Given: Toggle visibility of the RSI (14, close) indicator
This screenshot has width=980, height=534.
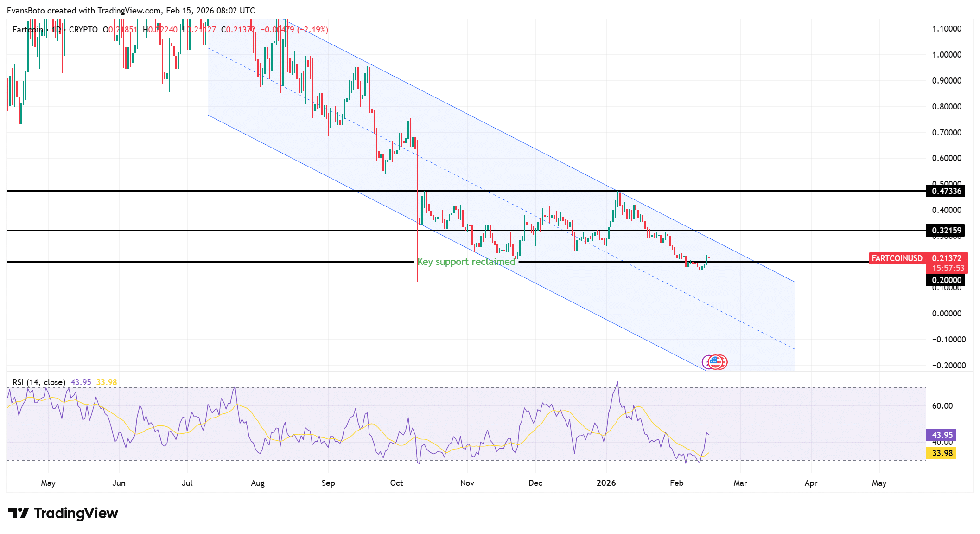Looking at the screenshot, I should click(38, 382).
